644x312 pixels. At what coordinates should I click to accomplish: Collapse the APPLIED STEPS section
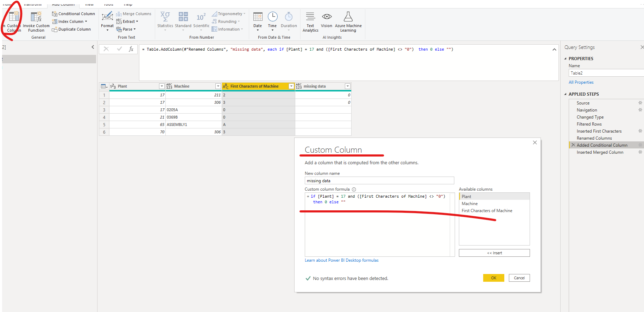click(566, 94)
